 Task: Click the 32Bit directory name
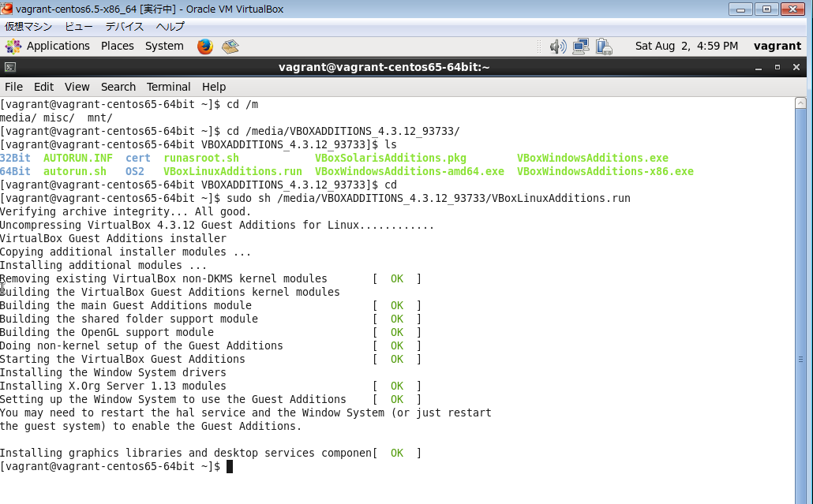tap(15, 158)
